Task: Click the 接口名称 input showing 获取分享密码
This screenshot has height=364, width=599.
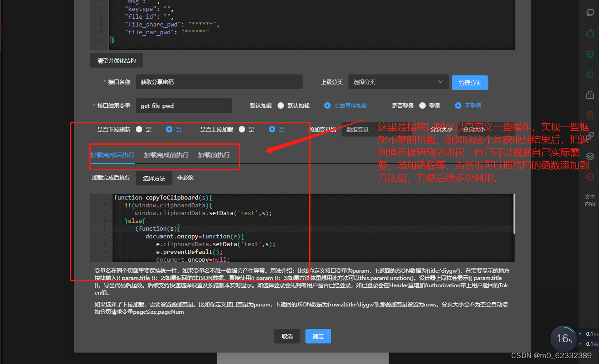Action: pos(219,82)
